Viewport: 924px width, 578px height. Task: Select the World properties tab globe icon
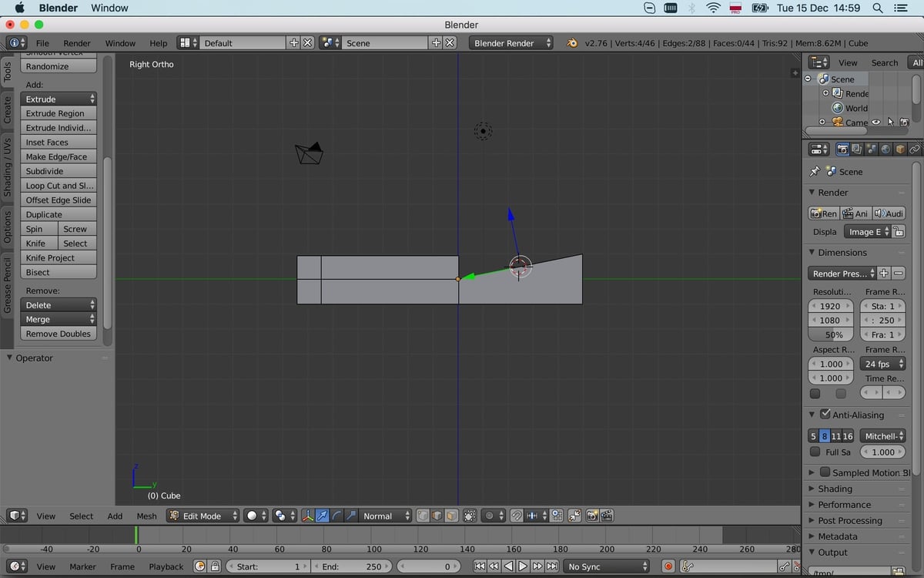[x=885, y=149]
